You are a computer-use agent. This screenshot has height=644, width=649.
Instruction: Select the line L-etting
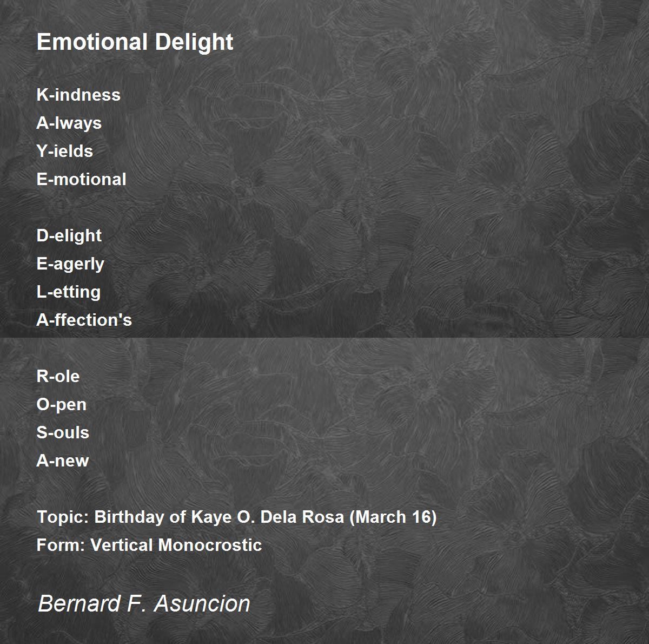click(69, 292)
